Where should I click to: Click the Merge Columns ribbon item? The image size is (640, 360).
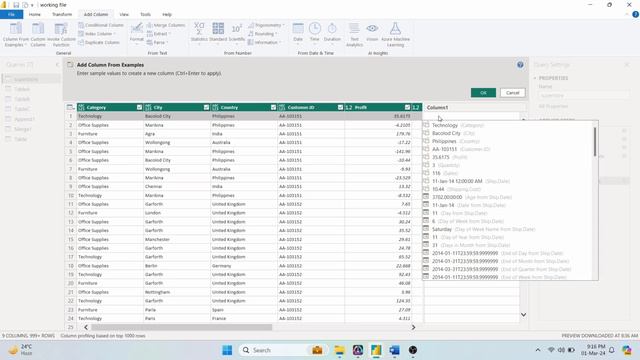[x=165, y=25]
